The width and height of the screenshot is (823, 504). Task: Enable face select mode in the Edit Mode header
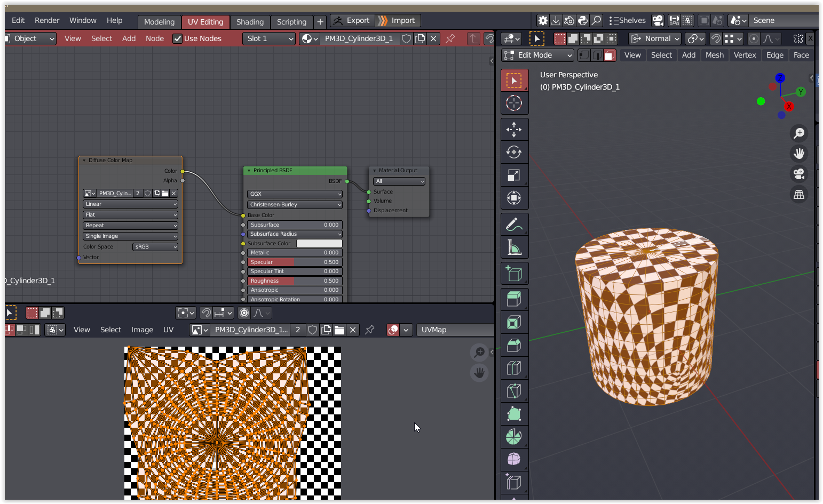tap(610, 55)
